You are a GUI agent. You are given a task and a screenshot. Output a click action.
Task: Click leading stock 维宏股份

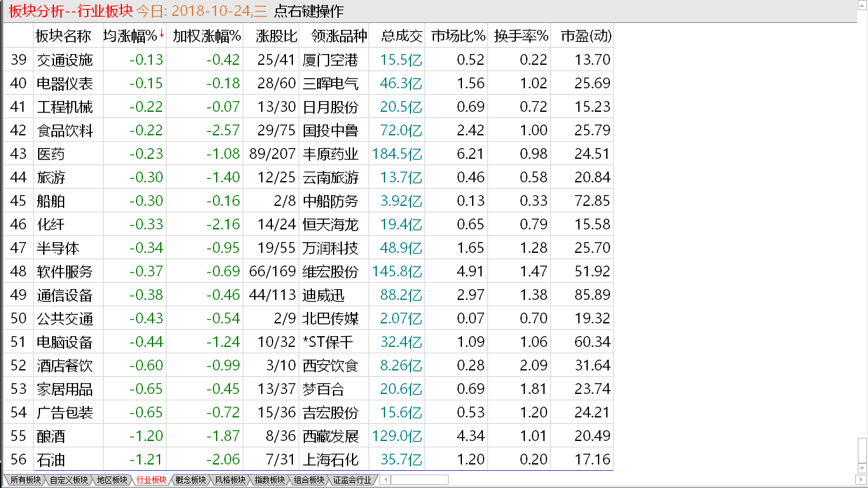tap(330, 271)
